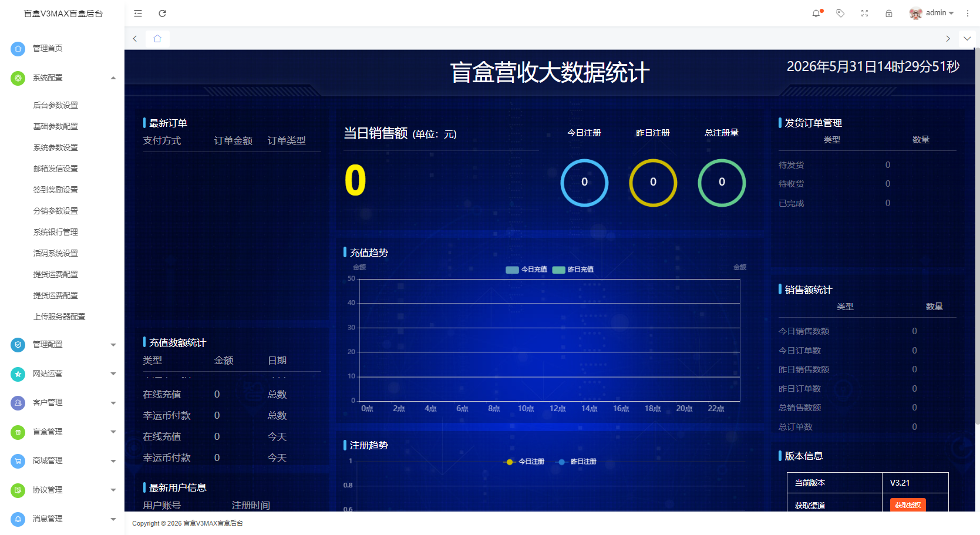
Task: Toggle 今日充值 legend in recharge chart
Action: (527, 270)
